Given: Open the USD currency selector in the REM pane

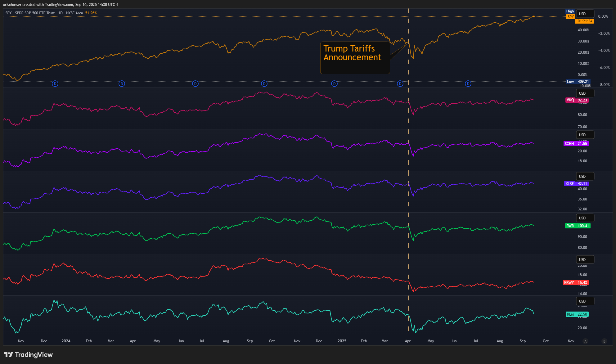Looking at the screenshot, I should [585, 301].
